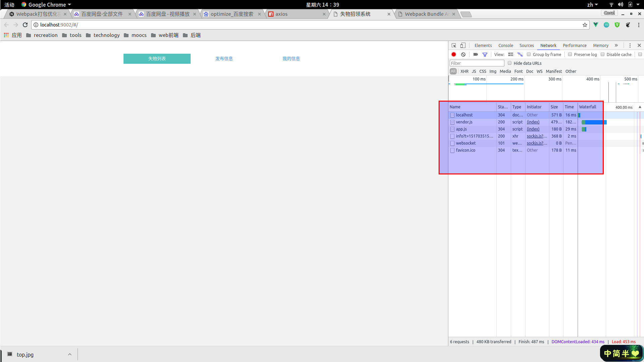Enable Hide data URLs checkbox

pyautogui.click(x=510, y=63)
